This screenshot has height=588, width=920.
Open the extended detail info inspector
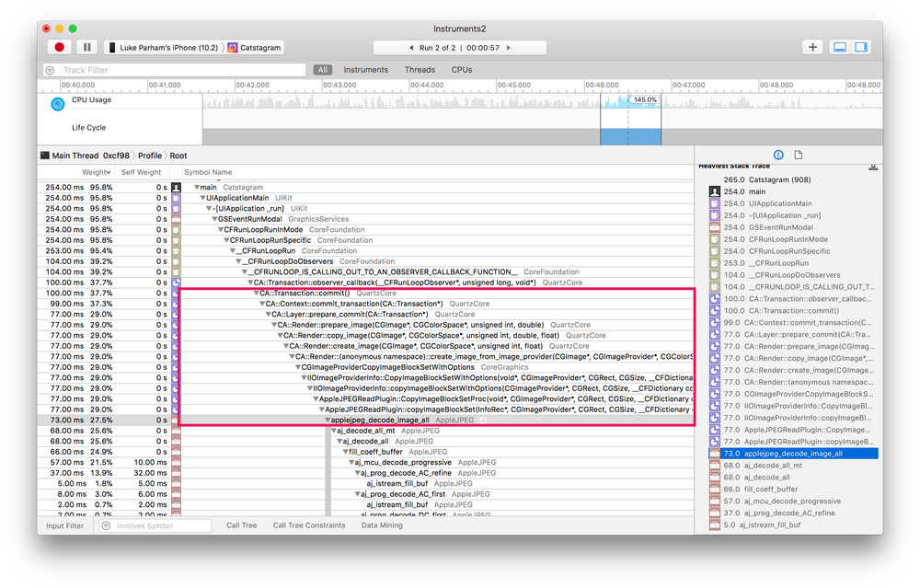(778, 155)
